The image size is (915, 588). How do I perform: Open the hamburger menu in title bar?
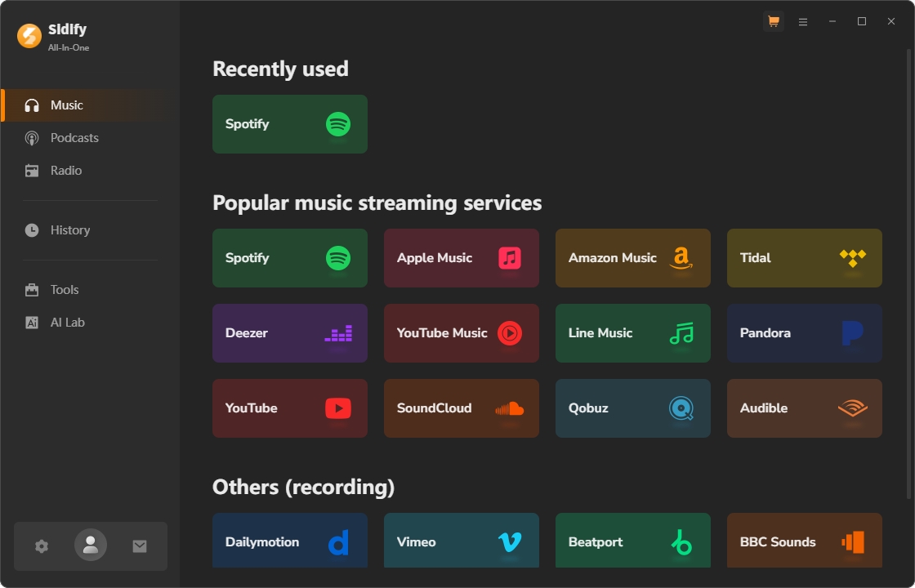tap(803, 21)
